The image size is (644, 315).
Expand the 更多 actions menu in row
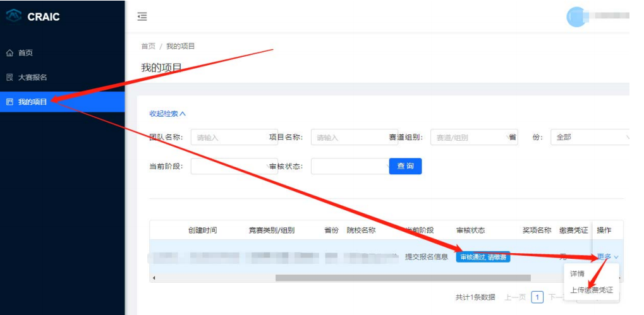pos(607,257)
